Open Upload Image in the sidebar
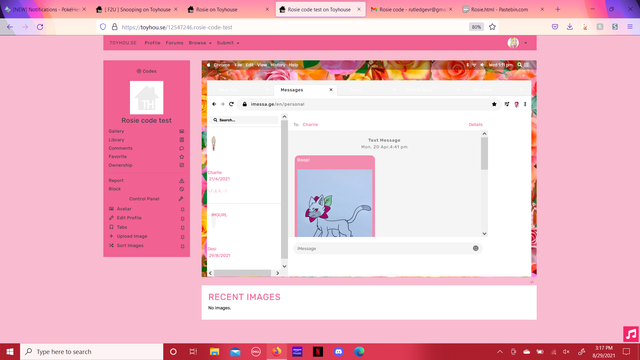Viewport: 640px width, 360px height. tap(132, 236)
